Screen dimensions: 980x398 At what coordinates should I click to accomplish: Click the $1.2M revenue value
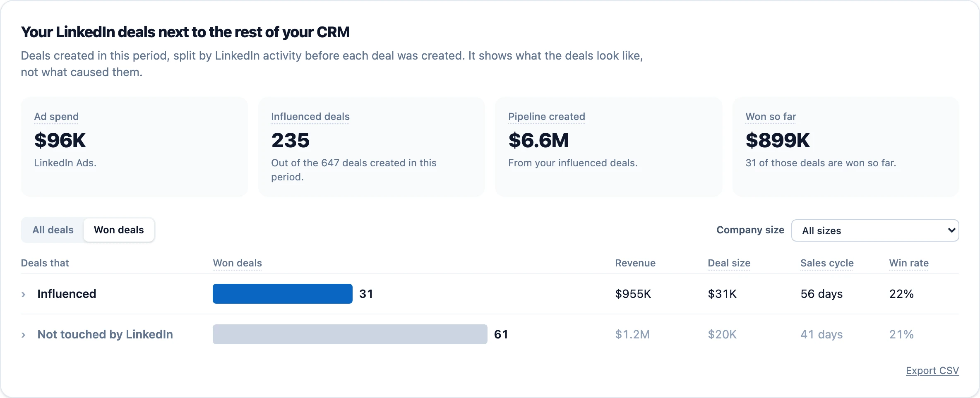pos(632,334)
